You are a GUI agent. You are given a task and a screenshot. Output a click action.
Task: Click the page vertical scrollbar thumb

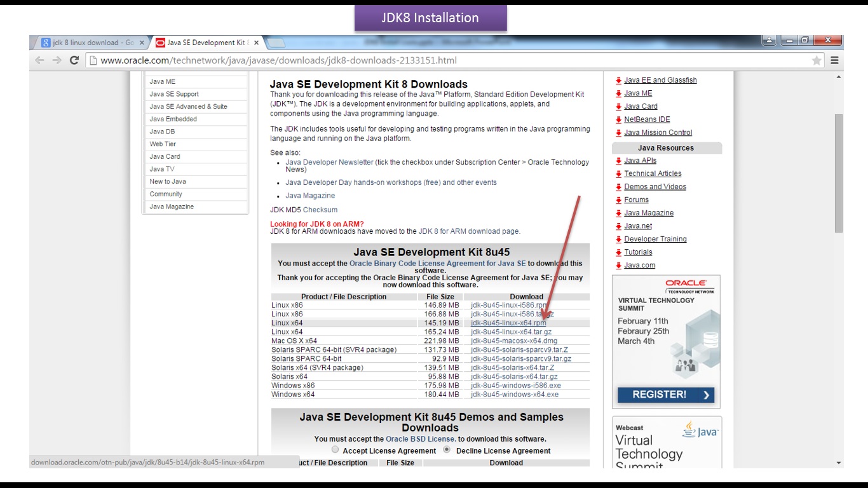point(838,173)
